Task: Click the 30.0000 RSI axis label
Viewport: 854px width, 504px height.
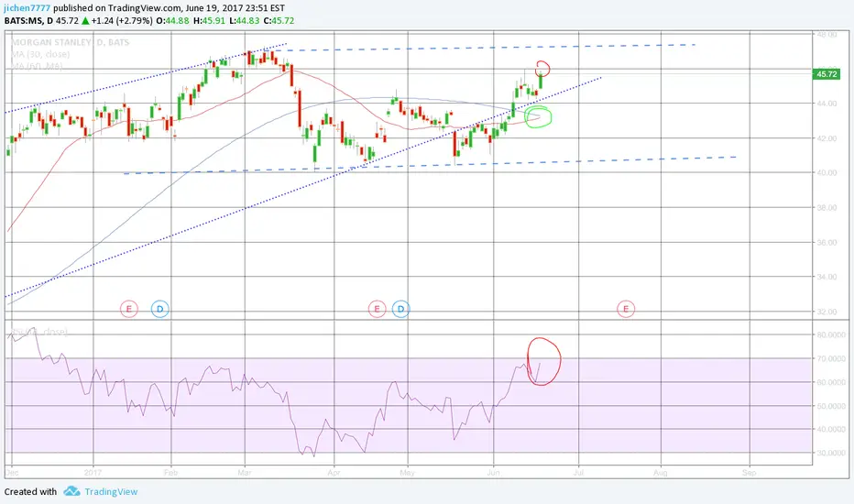Action: pyautogui.click(x=830, y=454)
